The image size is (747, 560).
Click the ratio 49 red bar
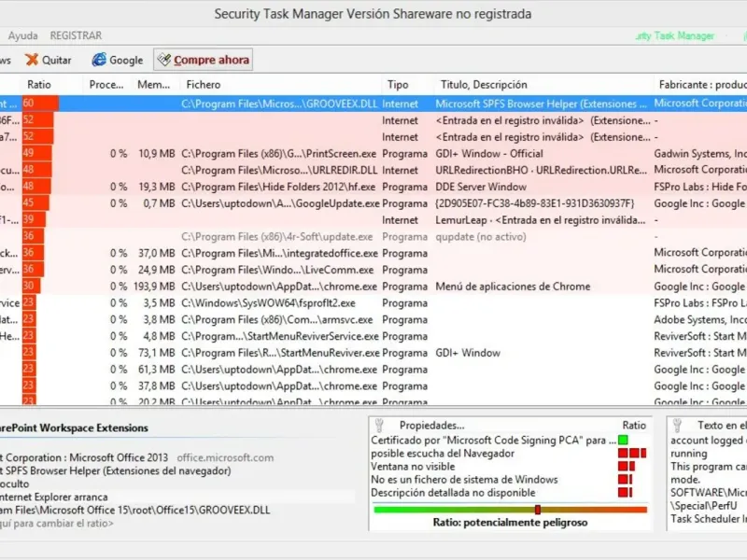click(x=37, y=153)
